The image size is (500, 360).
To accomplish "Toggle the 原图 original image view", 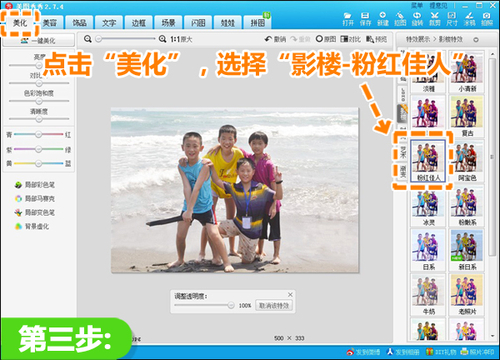I will [x=326, y=39].
